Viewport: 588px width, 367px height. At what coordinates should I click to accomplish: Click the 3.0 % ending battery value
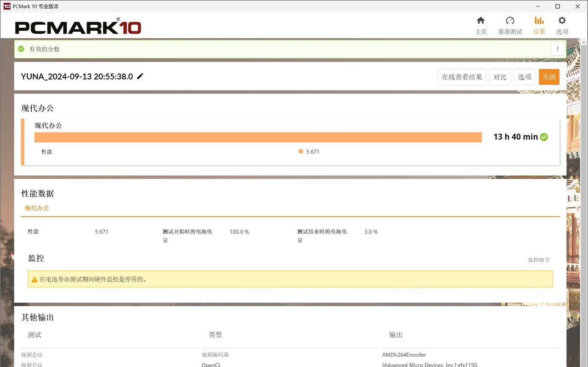click(x=371, y=232)
